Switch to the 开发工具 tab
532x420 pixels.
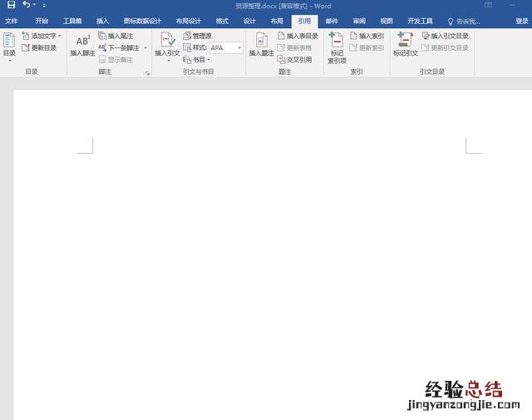coord(420,21)
